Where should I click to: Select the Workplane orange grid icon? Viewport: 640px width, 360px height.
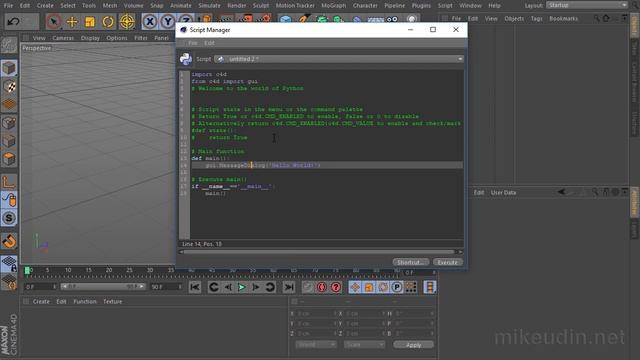point(9,104)
